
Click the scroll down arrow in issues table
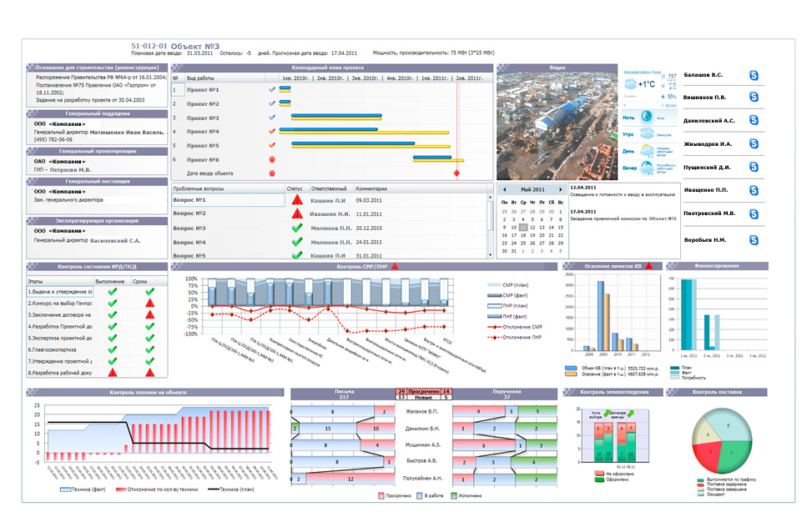coord(490,255)
